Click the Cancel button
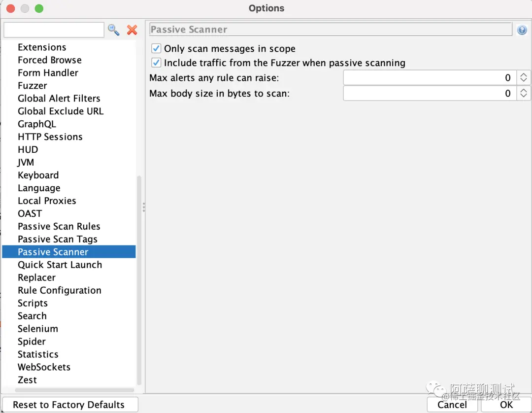 452,405
